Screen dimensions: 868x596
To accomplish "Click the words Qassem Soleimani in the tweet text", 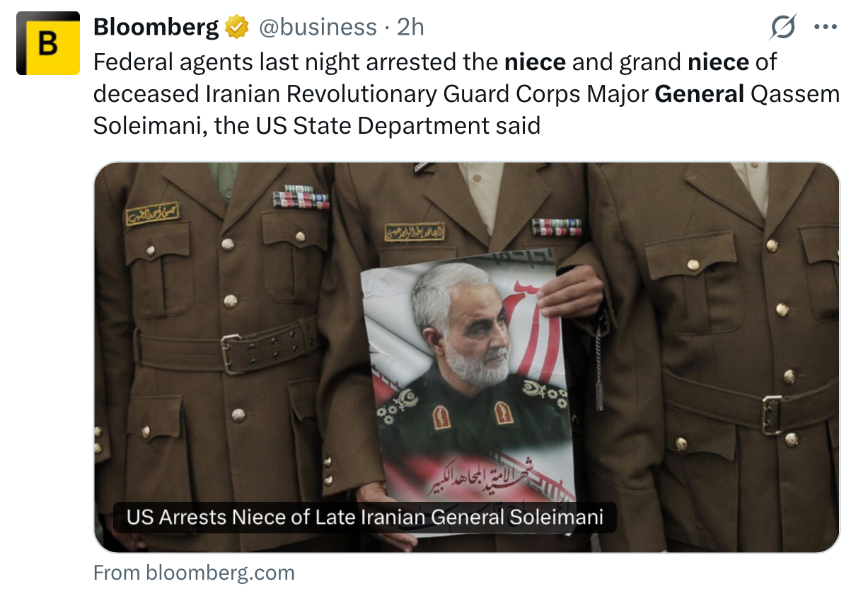I will click(x=795, y=93).
